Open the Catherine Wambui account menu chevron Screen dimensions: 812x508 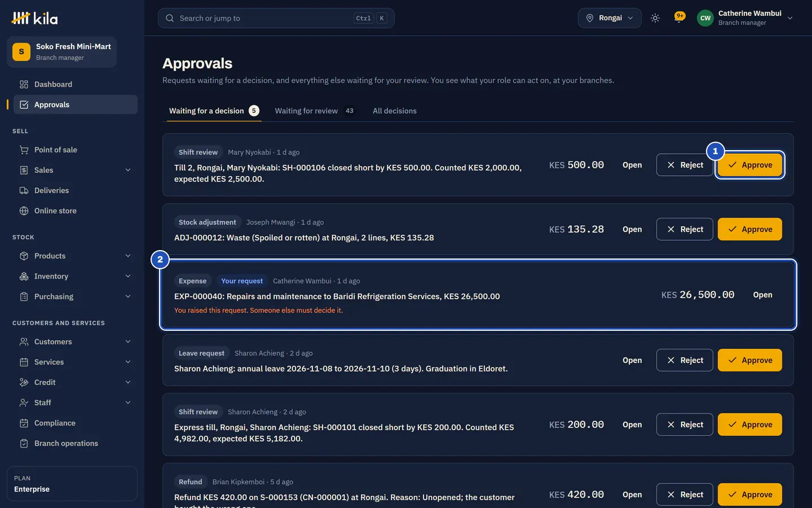coord(790,18)
